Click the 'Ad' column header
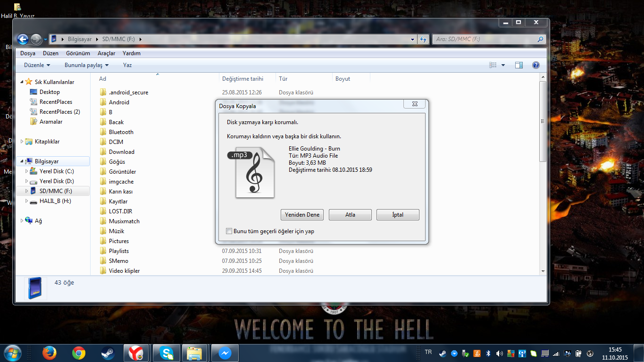 tap(102, 79)
